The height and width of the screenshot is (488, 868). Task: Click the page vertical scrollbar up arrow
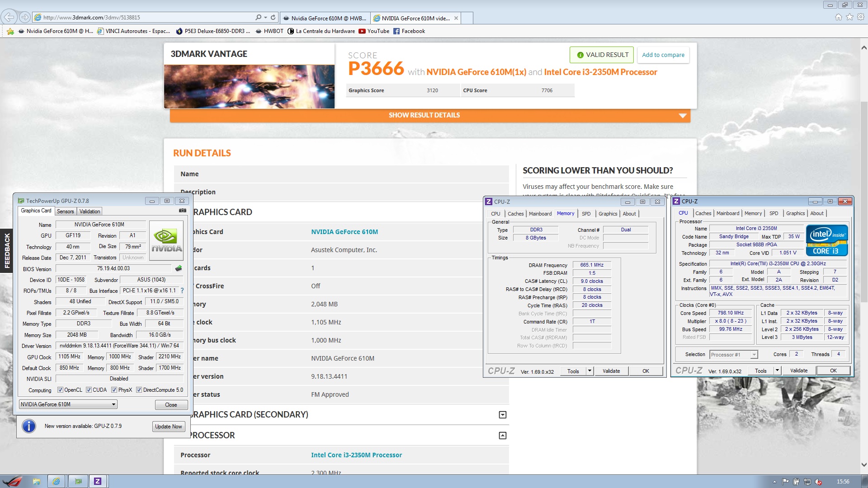(863, 47)
